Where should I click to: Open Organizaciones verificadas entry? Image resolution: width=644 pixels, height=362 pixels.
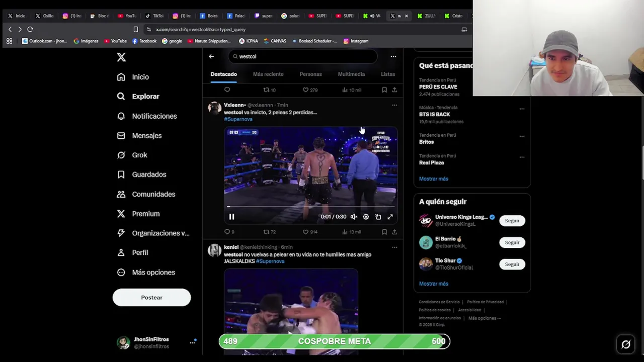click(153, 233)
